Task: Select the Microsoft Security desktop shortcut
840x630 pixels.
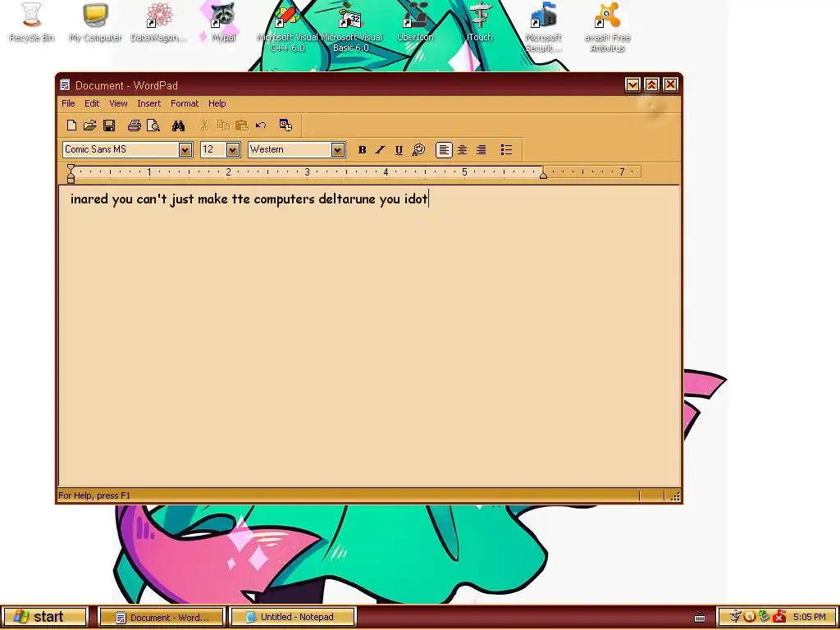Action: point(543,27)
